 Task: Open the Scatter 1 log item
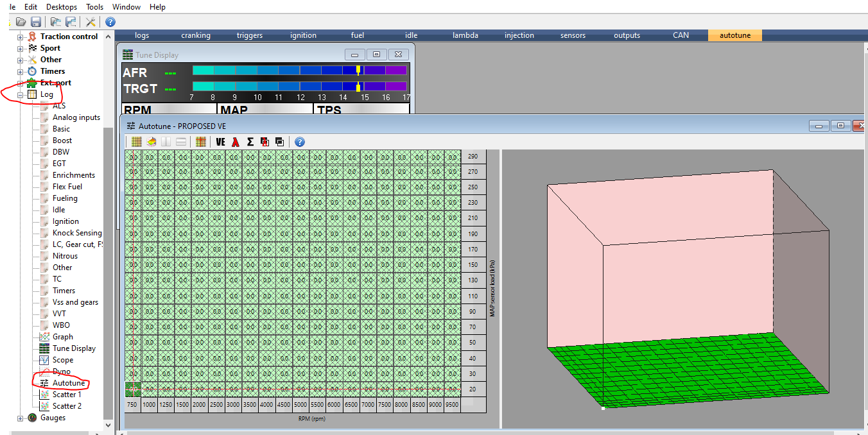point(67,395)
